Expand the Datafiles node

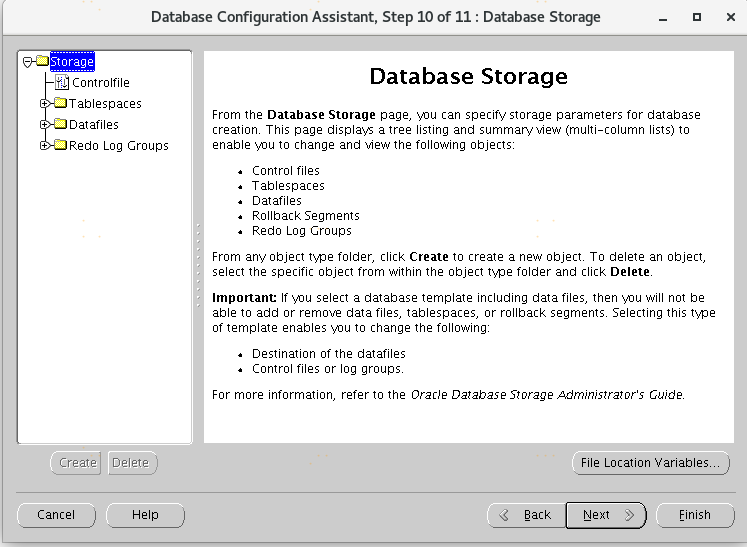(45, 125)
